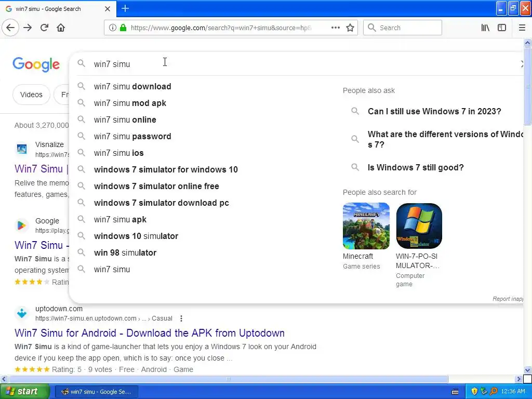
Task: Click the magnifier icon in Google search box
Action: (x=81, y=63)
